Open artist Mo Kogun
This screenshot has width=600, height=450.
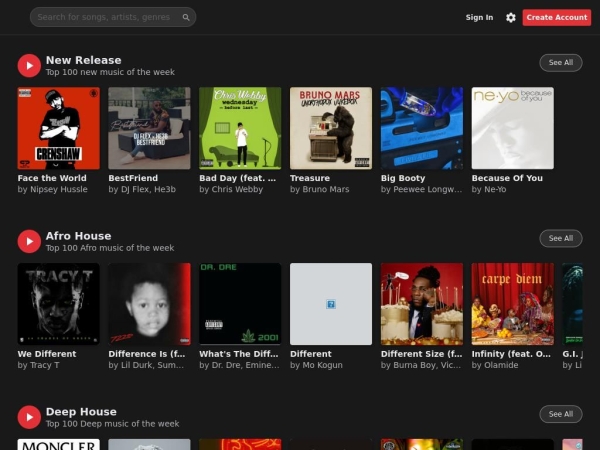(316, 365)
